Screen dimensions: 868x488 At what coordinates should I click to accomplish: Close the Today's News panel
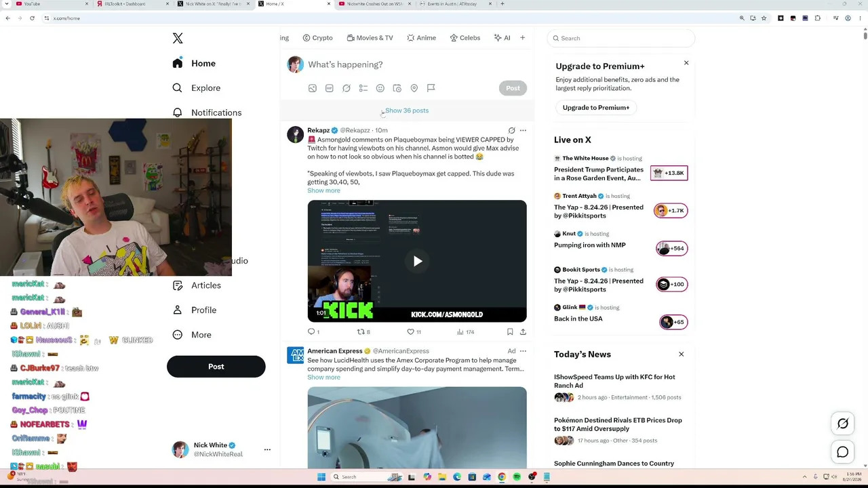pyautogui.click(x=682, y=354)
